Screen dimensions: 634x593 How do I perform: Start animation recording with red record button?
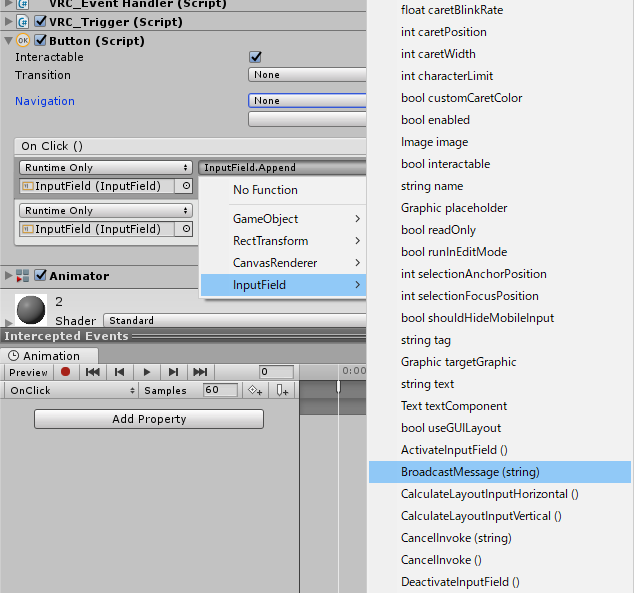(65, 371)
